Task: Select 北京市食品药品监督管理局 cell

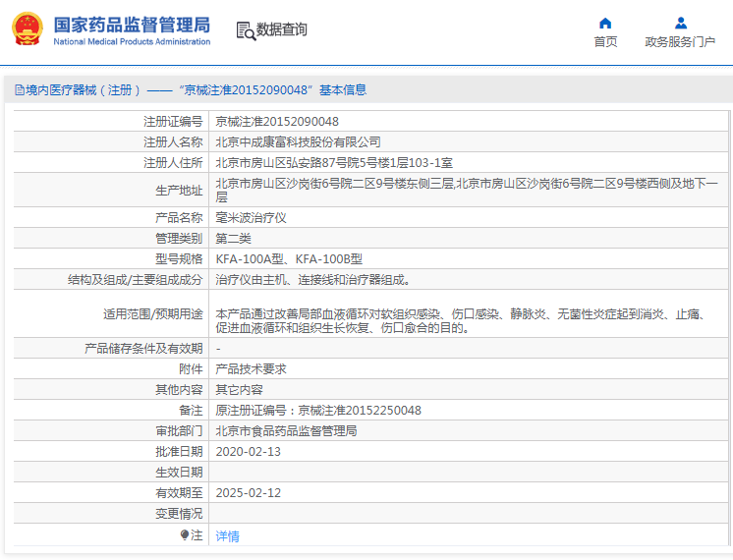Action: [286, 430]
